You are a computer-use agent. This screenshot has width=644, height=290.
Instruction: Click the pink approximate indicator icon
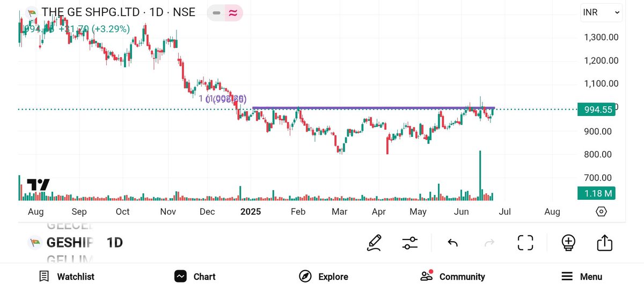233,13
